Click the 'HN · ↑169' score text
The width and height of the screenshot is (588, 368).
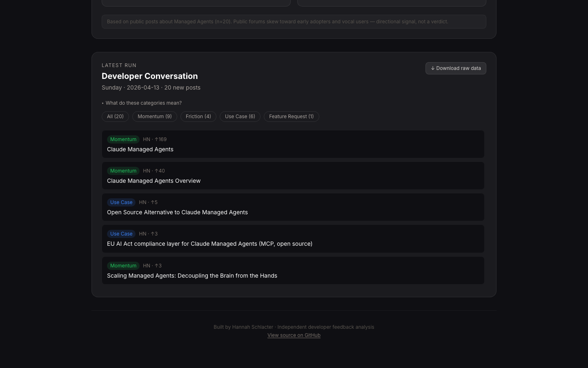[x=155, y=139]
